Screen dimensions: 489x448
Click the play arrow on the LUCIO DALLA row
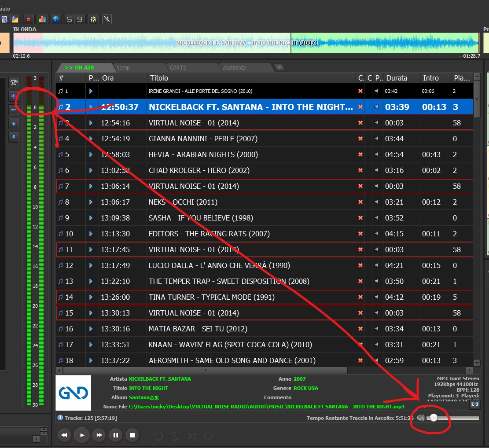(91, 265)
